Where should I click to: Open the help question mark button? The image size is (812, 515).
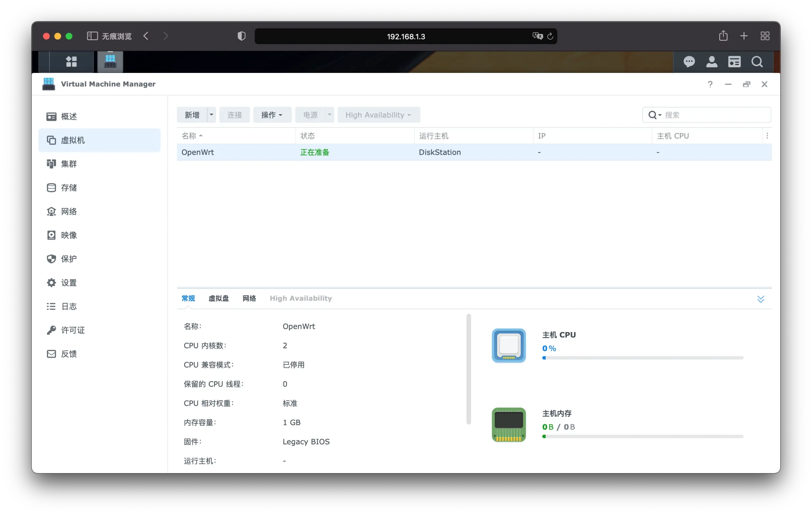tap(710, 84)
